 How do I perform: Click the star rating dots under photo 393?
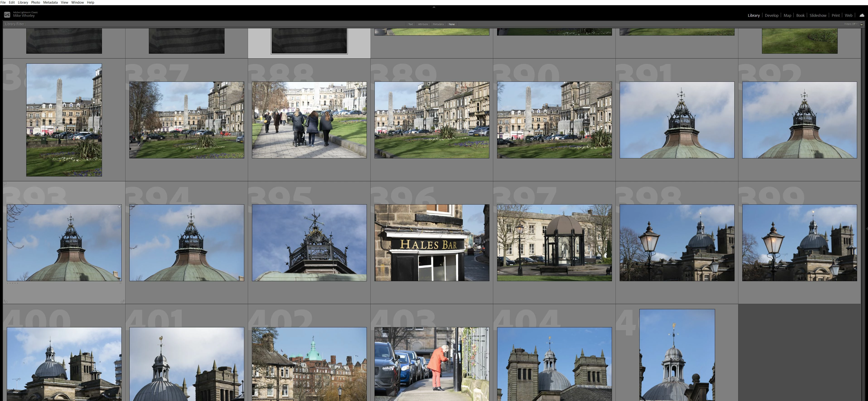(13, 283)
